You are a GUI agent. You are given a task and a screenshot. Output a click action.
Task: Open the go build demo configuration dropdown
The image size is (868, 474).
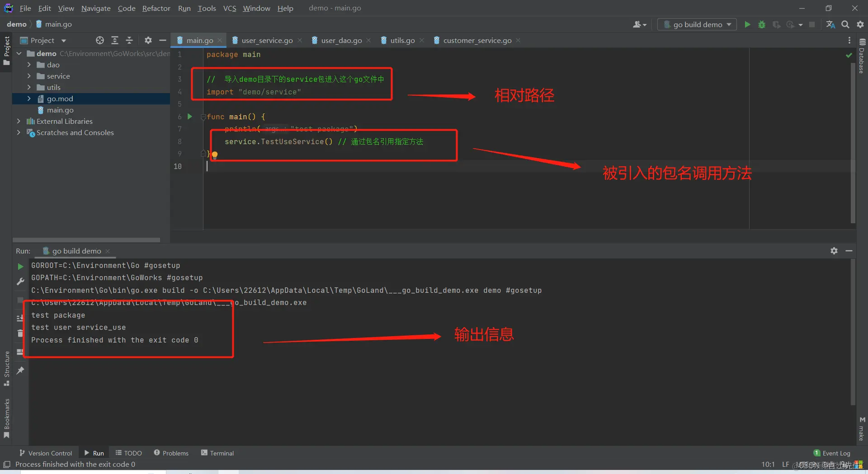pos(697,24)
